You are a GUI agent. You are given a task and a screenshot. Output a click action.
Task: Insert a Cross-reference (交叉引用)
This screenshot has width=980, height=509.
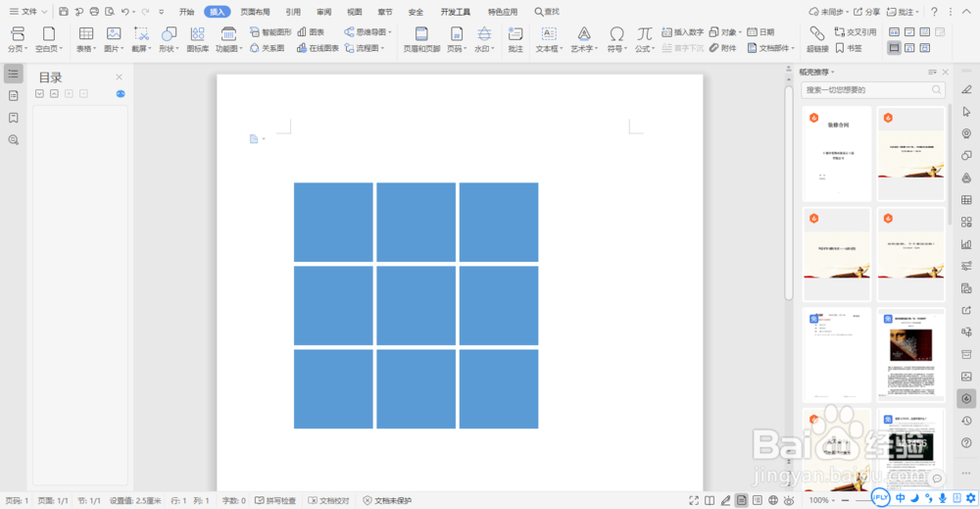pyautogui.click(x=856, y=31)
